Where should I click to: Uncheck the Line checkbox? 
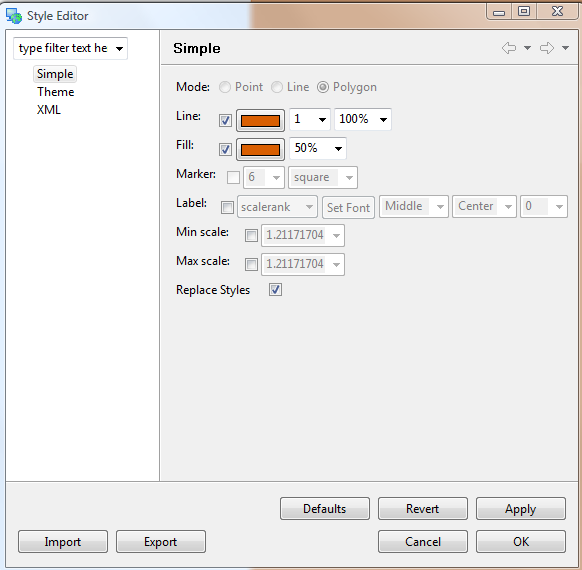pyautogui.click(x=225, y=120)
